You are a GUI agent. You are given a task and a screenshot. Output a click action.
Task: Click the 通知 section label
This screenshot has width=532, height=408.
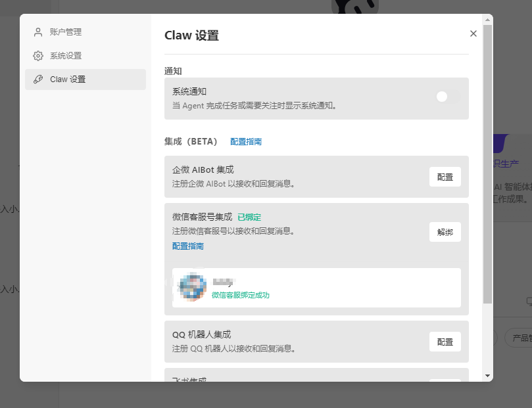point(173,71)
